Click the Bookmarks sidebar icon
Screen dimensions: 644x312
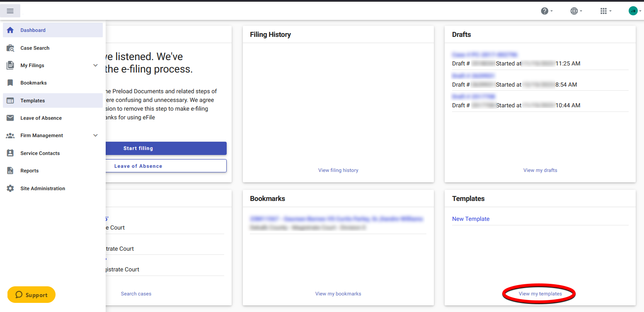(10, 82)
